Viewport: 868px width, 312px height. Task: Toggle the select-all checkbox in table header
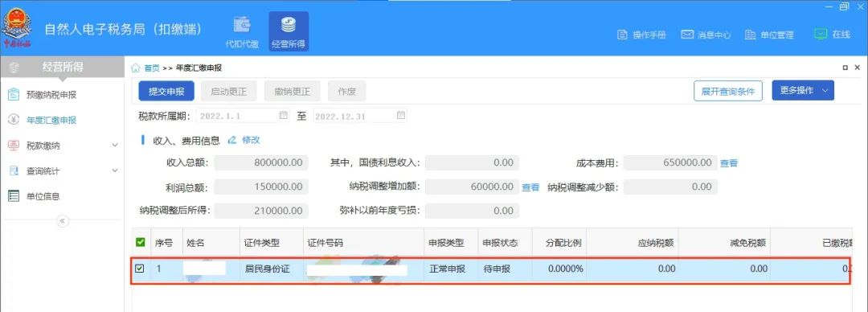(141, 242)
